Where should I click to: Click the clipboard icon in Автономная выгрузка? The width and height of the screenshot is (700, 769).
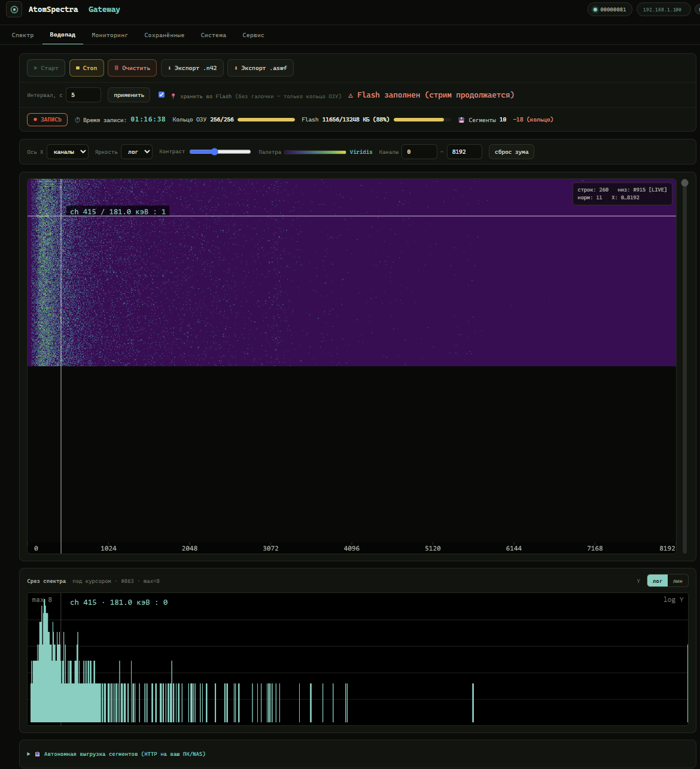click(37, 754)
